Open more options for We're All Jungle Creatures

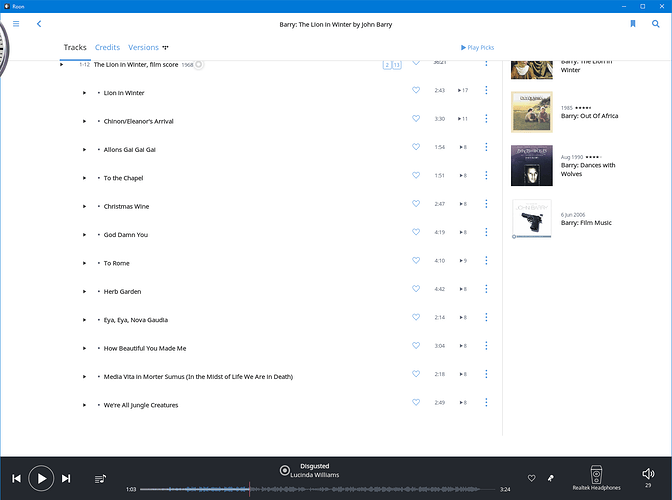click(486, 402)
